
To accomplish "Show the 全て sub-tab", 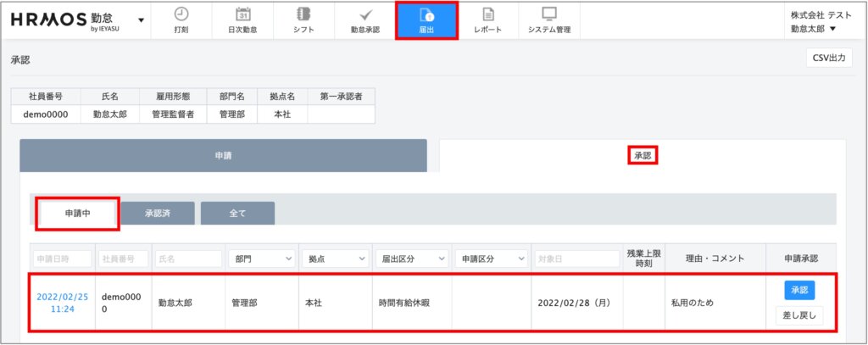I will (237, 214).
